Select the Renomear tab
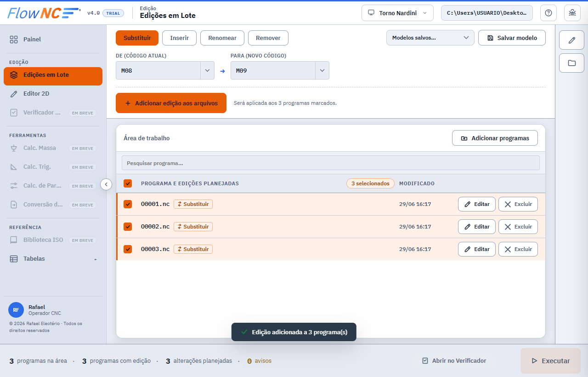The width and height of the screenshot is (588, 377). 222,38
